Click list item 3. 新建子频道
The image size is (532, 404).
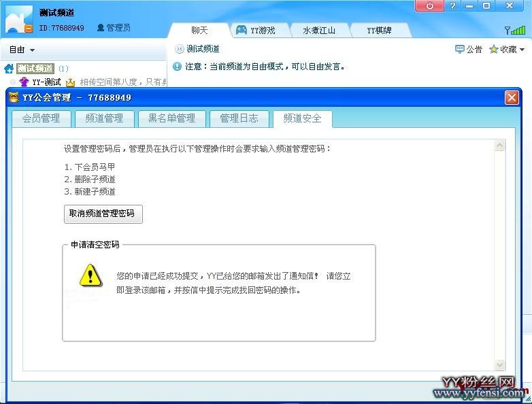[x=90, y=191]
